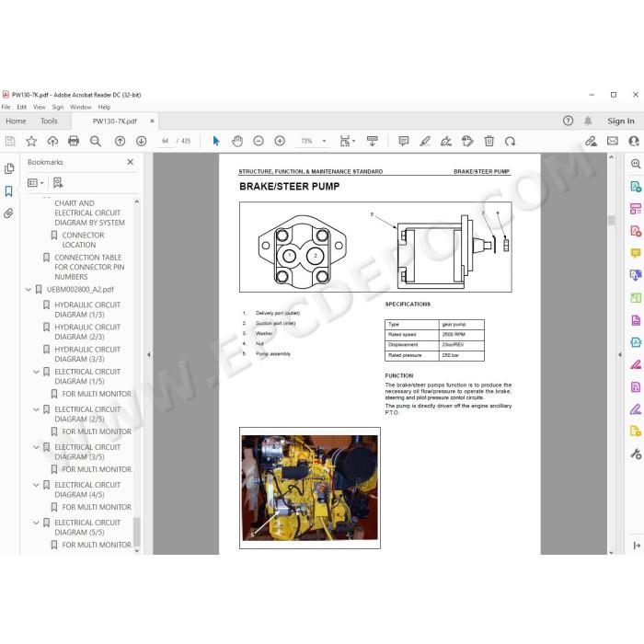Image resolution: width=644 pixels, height=644 pixels.
Task: Open HYDRAULIC CIRCUIT DIAGRAM (2/3) bookmark
Action: (x=87, y=332)
